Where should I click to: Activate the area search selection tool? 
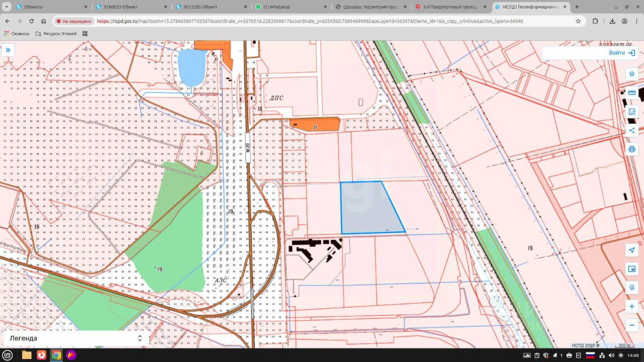point(632,112)
